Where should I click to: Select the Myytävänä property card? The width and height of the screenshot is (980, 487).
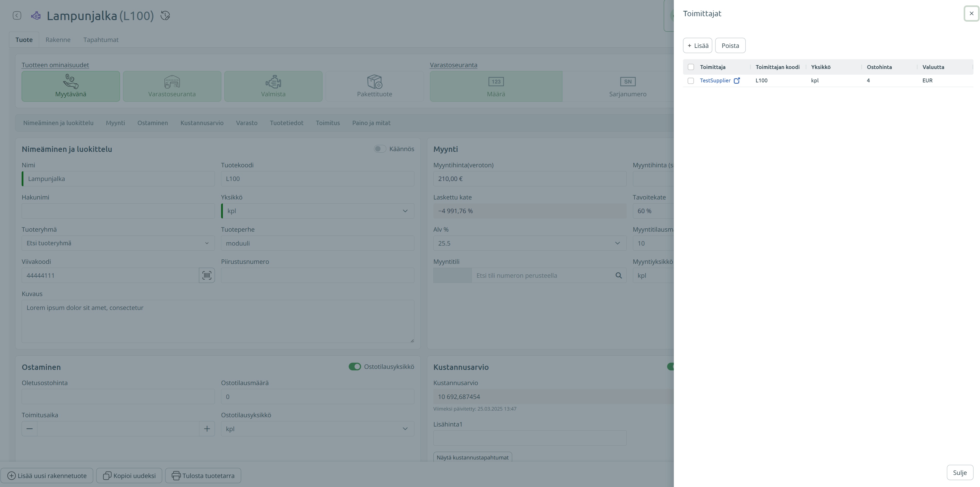pos(71,86)
